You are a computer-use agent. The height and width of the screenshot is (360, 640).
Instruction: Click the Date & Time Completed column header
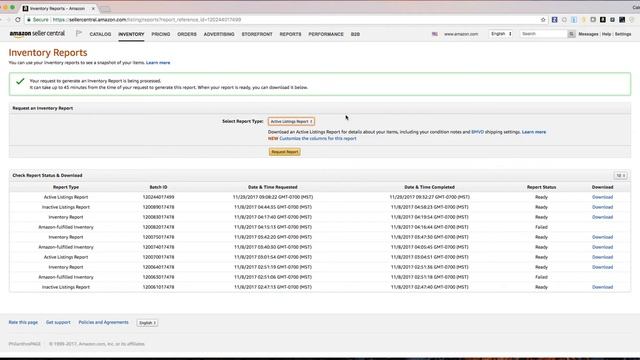tap(429, 187)
